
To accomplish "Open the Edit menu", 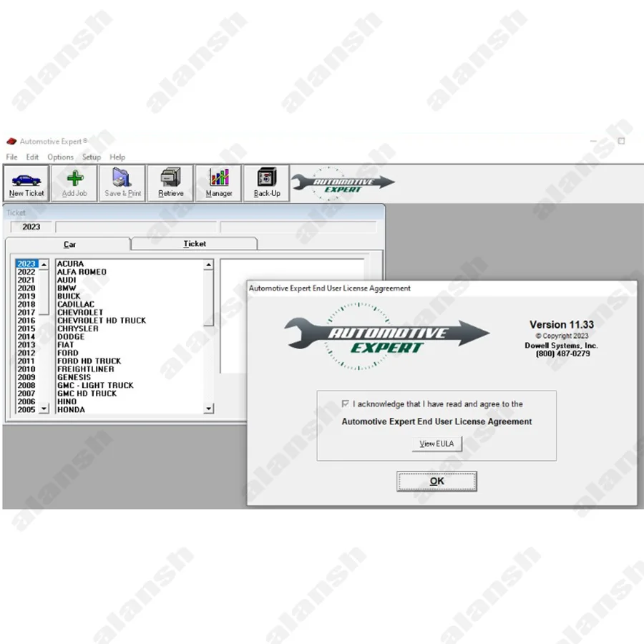I will click(x=32, y=157).
